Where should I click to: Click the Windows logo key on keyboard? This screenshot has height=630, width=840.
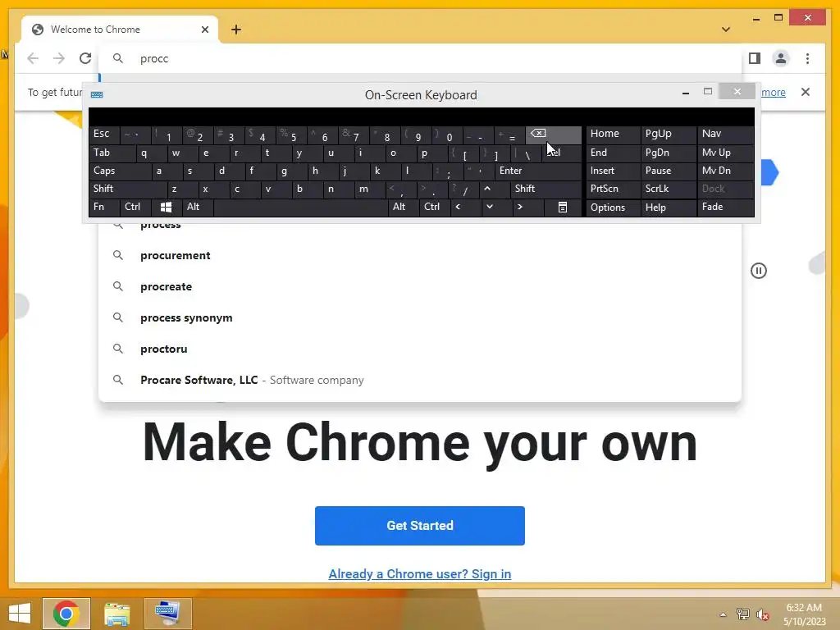pyautogui.click(x=166, y=208)
